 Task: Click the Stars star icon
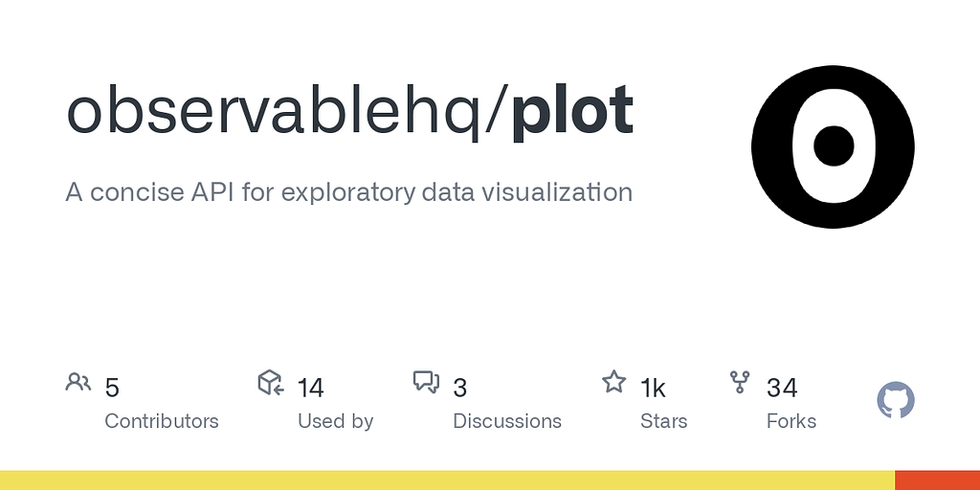(613, 381)
